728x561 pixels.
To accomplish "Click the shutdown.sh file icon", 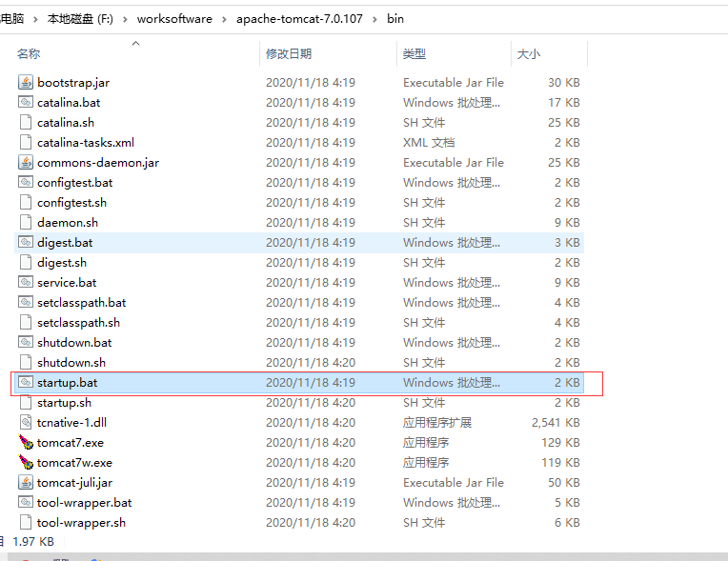I will (26, 362).
